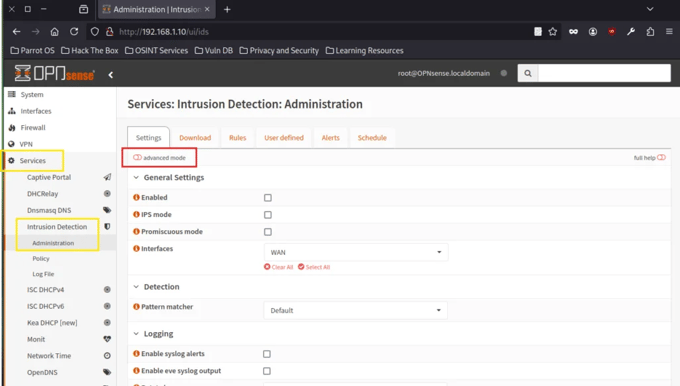This screenshot has width=680, height=386.
Task: Open the Pattern matcher dropdown
Action: click(356, 310)
